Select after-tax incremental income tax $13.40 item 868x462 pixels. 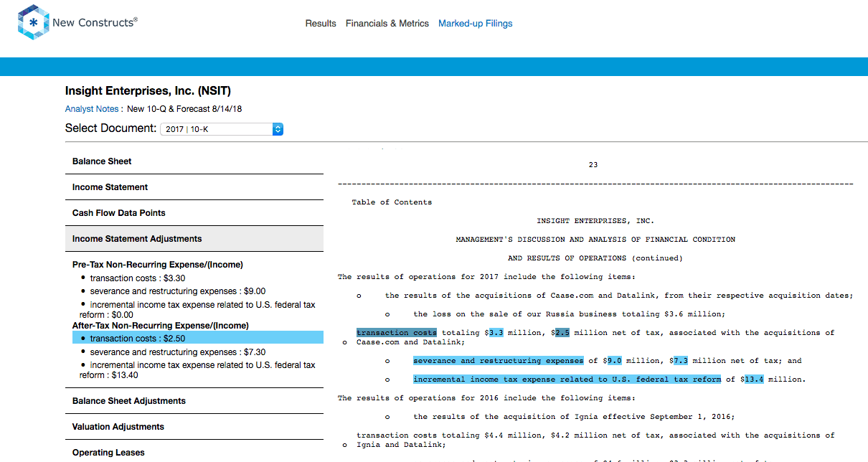coord(198,370)
